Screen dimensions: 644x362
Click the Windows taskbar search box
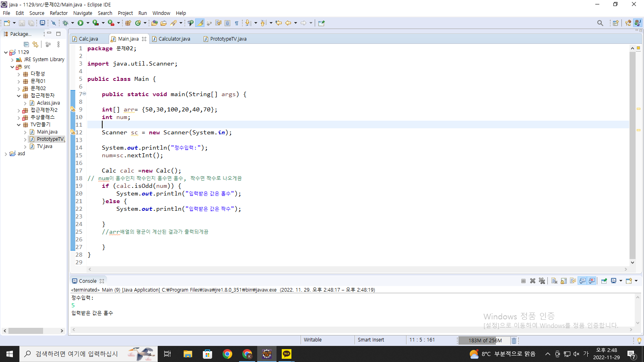[89, 354]
